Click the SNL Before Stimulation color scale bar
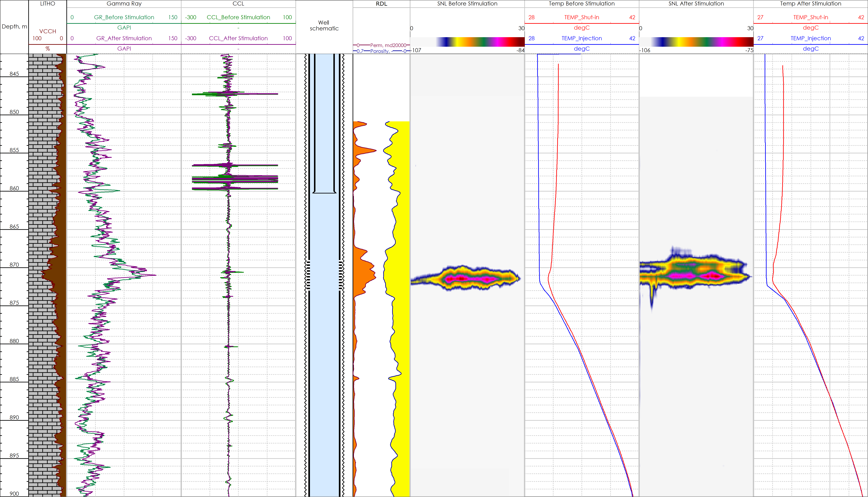The height and width of the screenshot is (497, 868). click(x=467, y=42)
